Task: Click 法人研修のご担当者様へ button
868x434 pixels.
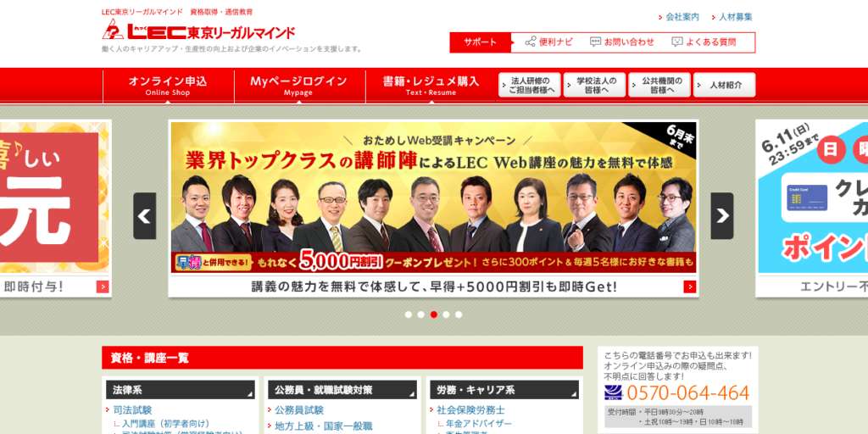Action: coord(530,86)
